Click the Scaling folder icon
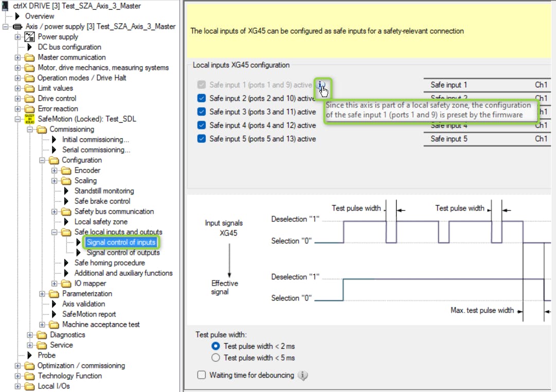Image resolution: width=556 pixels, height=392 pixels. click(x=66, y=181)
